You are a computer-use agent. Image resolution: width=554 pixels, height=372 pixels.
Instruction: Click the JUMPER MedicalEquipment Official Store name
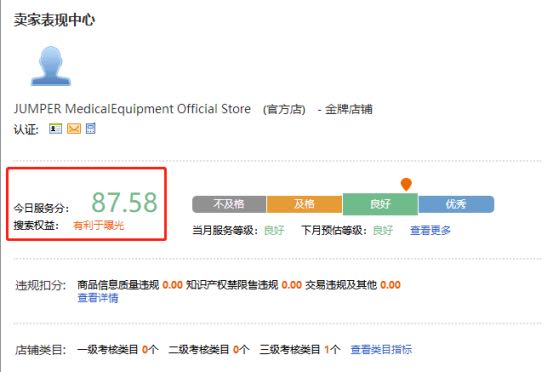[132, 109]
